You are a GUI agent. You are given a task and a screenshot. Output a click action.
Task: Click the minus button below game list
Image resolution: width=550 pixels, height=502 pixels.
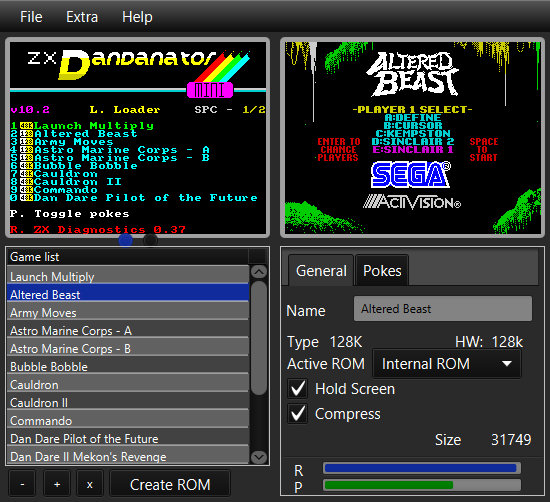[22, 484]
